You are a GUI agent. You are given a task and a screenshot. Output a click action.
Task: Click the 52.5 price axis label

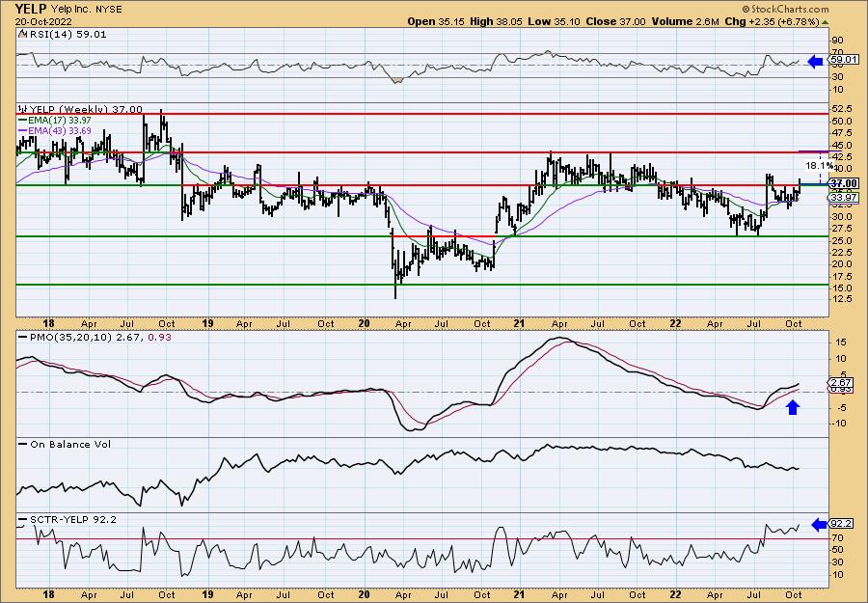841,108
